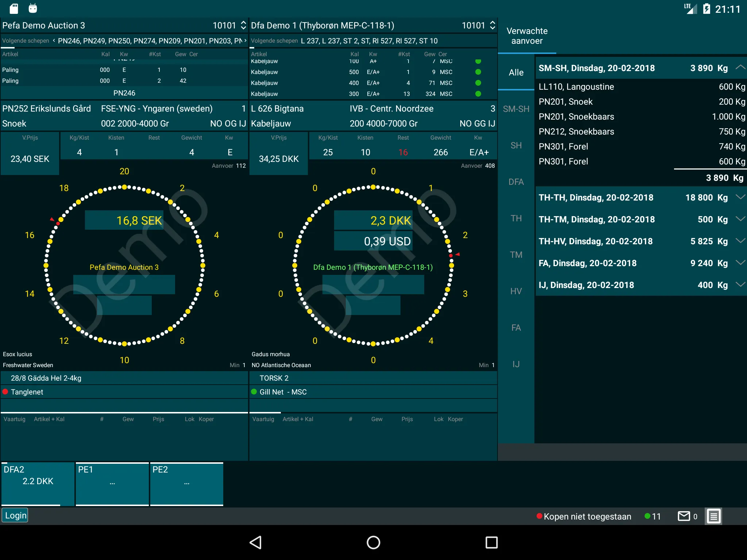Tap the 16,8 SEK price on clock
Viewport: 747px width, 560px height.
click(x=124, y=220)
